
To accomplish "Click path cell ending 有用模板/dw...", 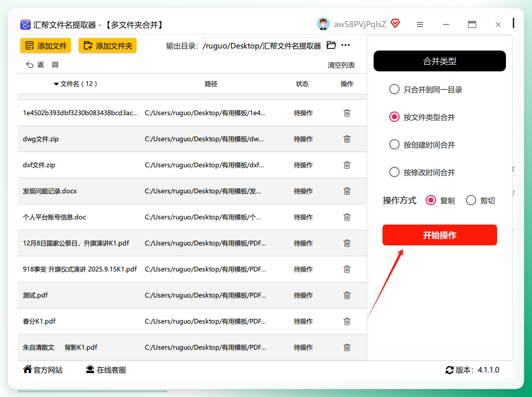I will [x=204, y=139].
